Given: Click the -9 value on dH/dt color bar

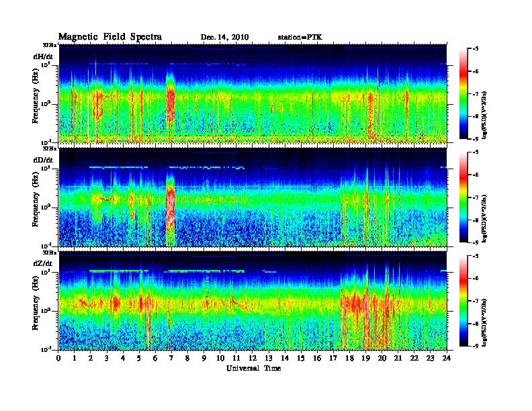Looking at the screenshot, I should (x=476, y=139).
